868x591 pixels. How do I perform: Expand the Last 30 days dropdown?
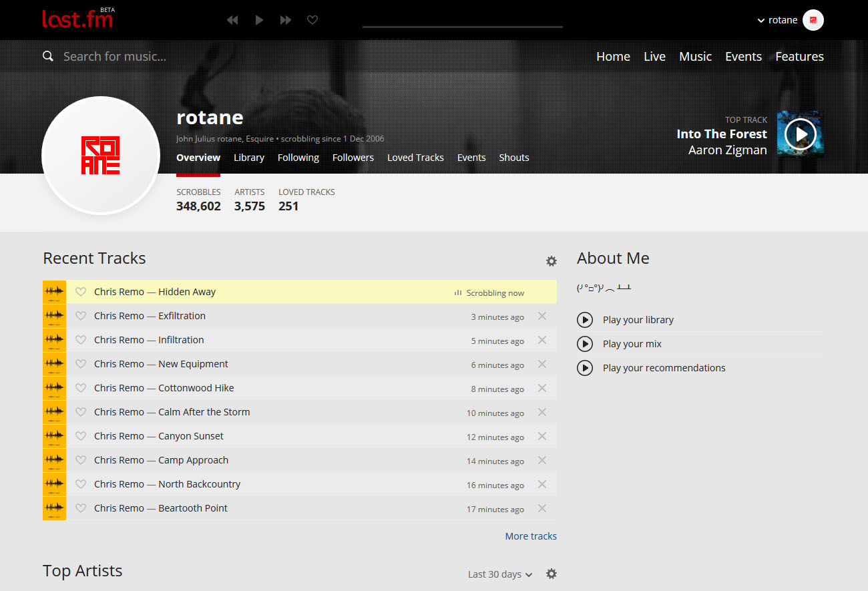[500, 574]
